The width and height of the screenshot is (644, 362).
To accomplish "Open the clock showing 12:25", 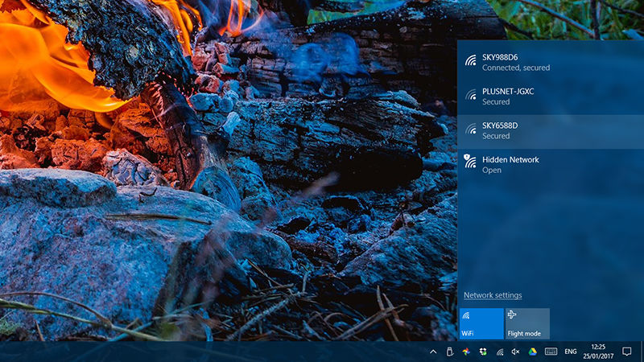I will click(598, 352).
